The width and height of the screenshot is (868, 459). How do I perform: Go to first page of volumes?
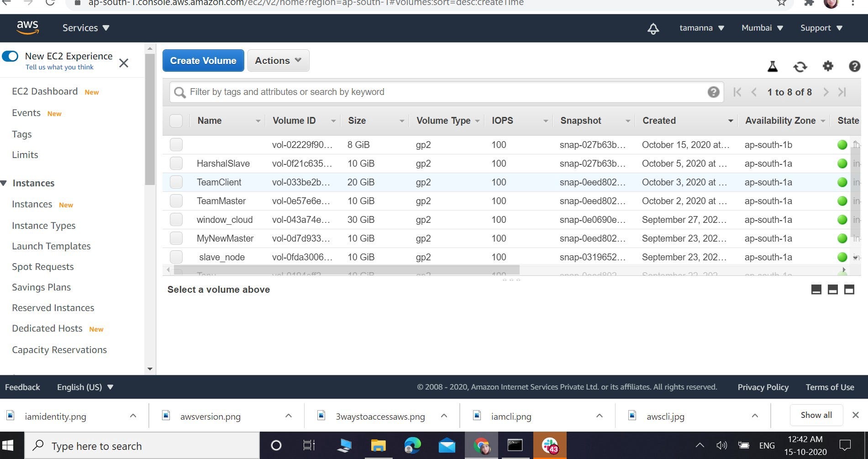(737, 92)
